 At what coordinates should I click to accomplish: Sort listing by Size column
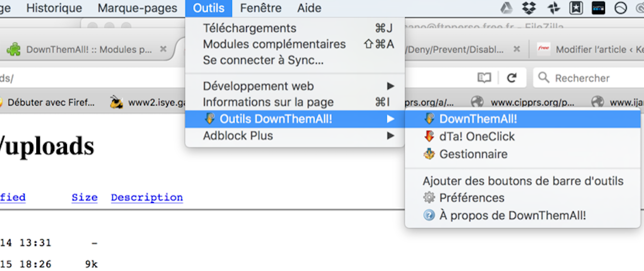pyautogui.click(x=84, y=198)
